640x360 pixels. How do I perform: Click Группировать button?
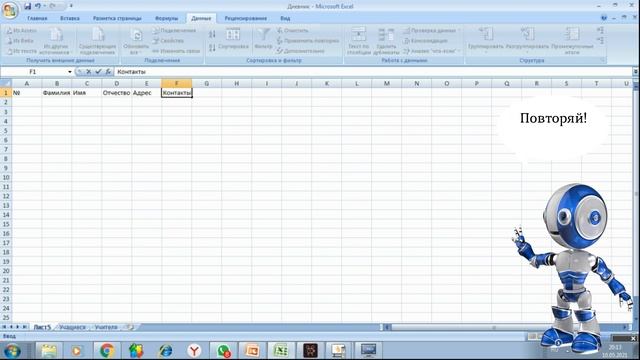tap(486, 41)
